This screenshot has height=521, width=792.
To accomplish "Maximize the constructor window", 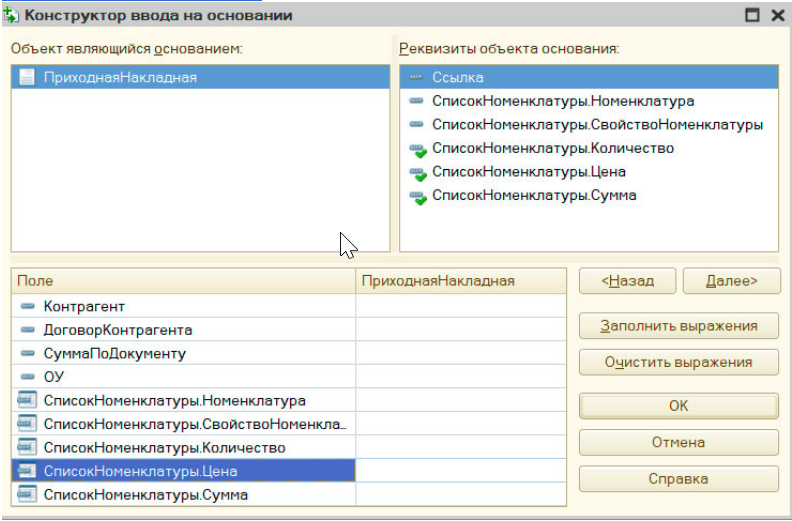I will [753, 15].
